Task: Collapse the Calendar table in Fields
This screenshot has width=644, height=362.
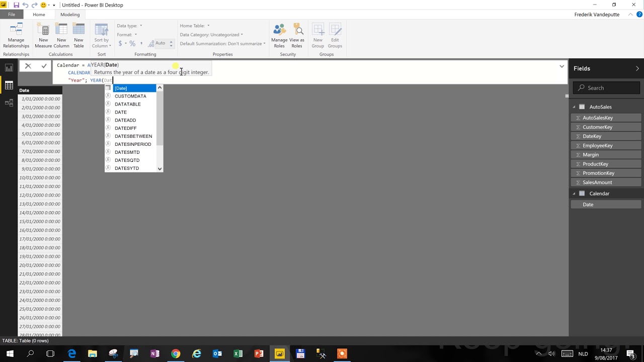Action: [x=574, y=194]
